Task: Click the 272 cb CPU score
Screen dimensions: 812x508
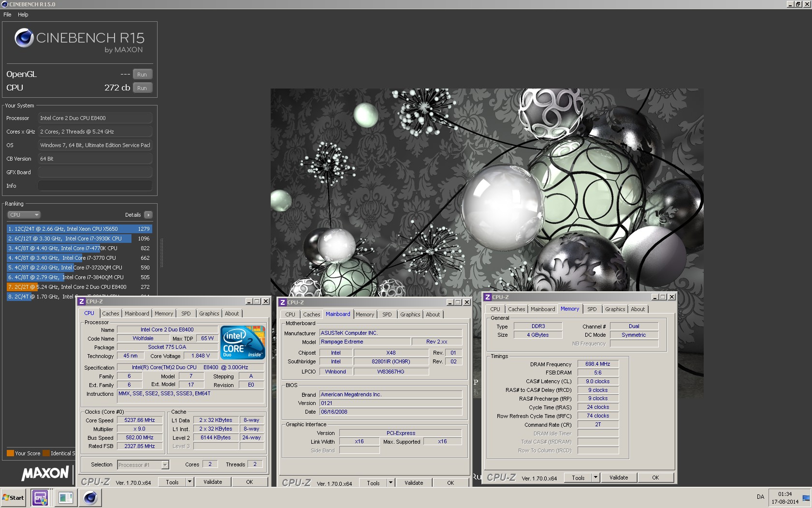Action: [x=117, y=88]
